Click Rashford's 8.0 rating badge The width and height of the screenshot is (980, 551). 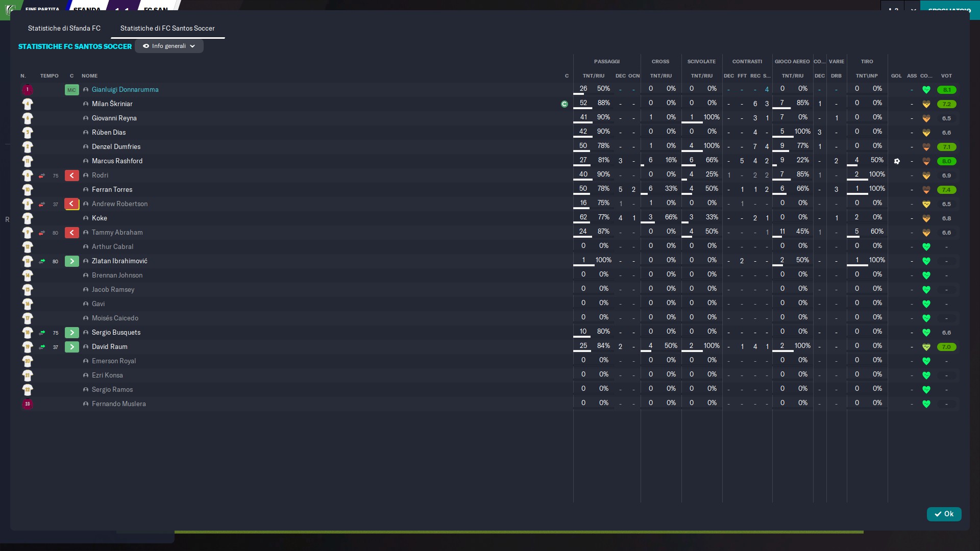[x=946, y=161]
